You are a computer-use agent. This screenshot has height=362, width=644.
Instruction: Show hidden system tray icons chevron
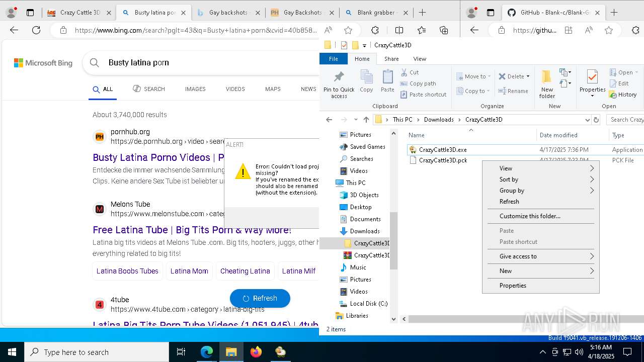542,352
